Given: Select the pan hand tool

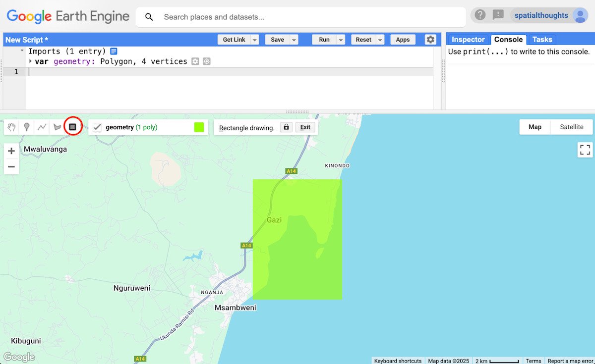Looking at the screenshot, I should [11, 127].
